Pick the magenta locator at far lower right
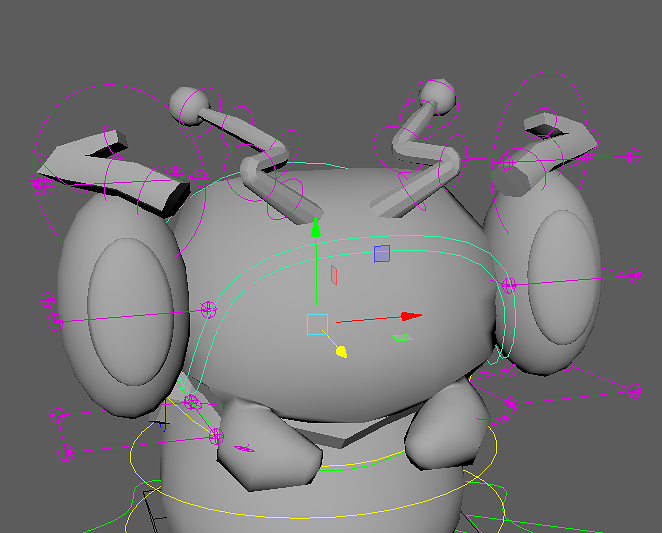This screenshot has height=533, width=662. [x=635, y=391]
